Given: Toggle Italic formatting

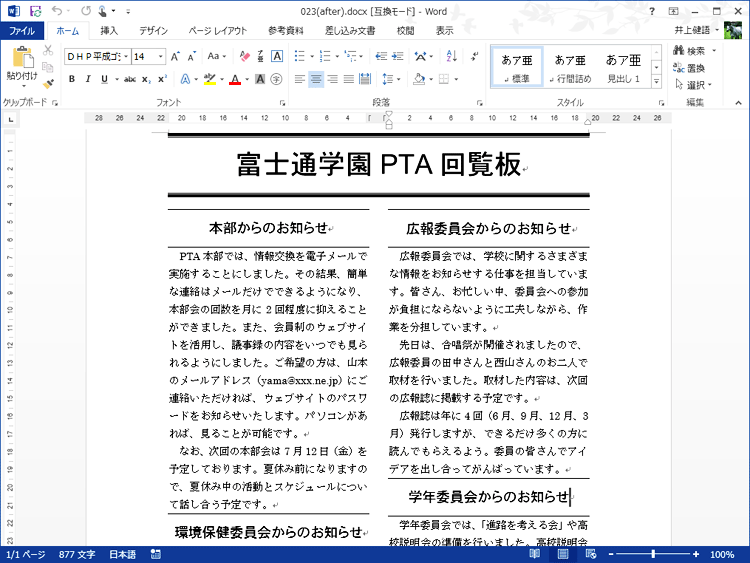Looking at the screenshot, I should click(88, 79).
